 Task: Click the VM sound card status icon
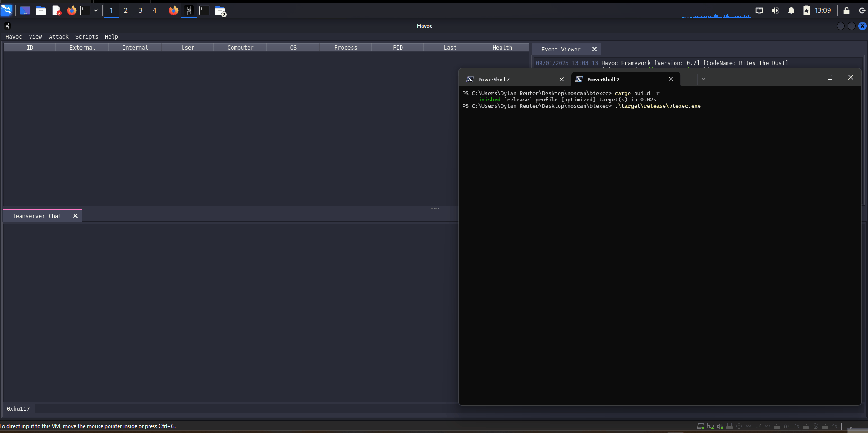pos(720,426)
